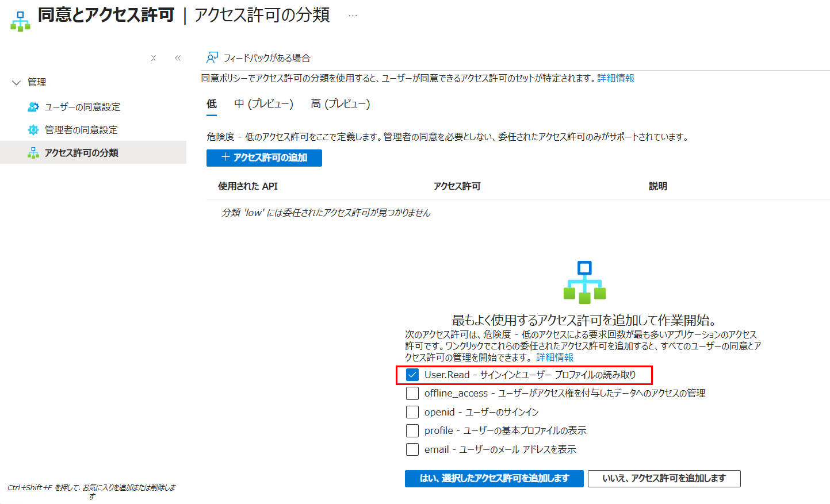Screen dimensions: 830x504
Task: Open the 詳細情報 link in the description
Action: (x=554, y=357)
